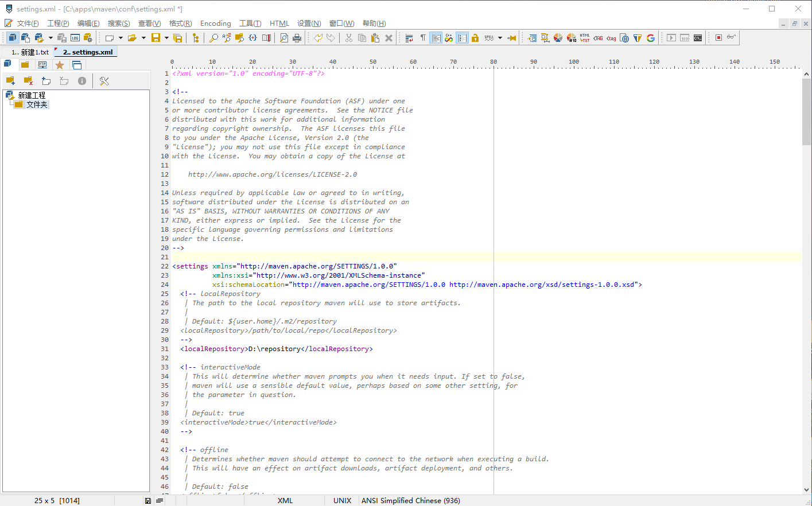Switch to the open windows panel tab
This screenshot has height=506, width=812.
tap(77, 65)
